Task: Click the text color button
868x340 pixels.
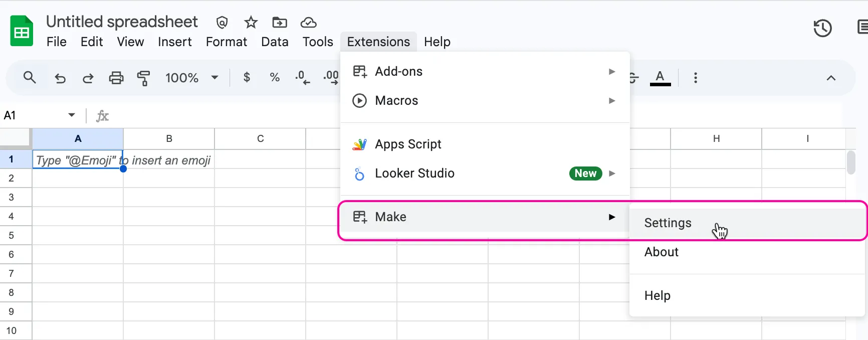Action: tap(660, 78)
